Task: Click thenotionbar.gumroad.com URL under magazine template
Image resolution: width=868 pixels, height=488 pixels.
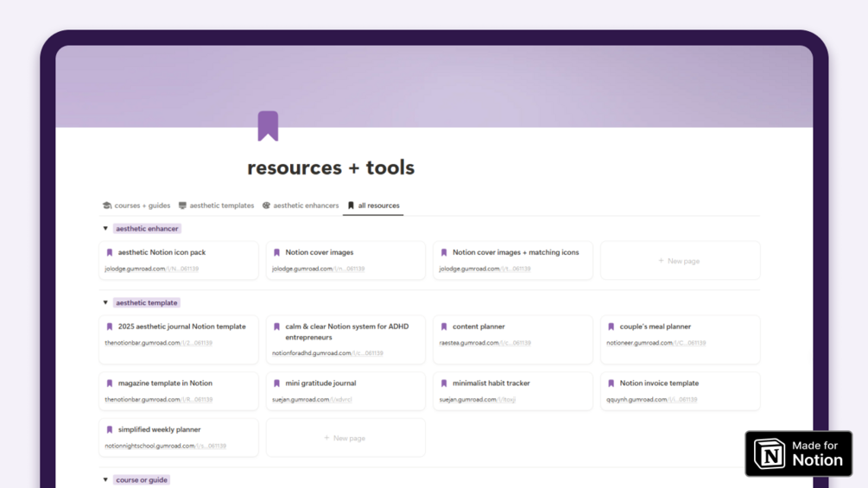Action: (x=158, y=400)
